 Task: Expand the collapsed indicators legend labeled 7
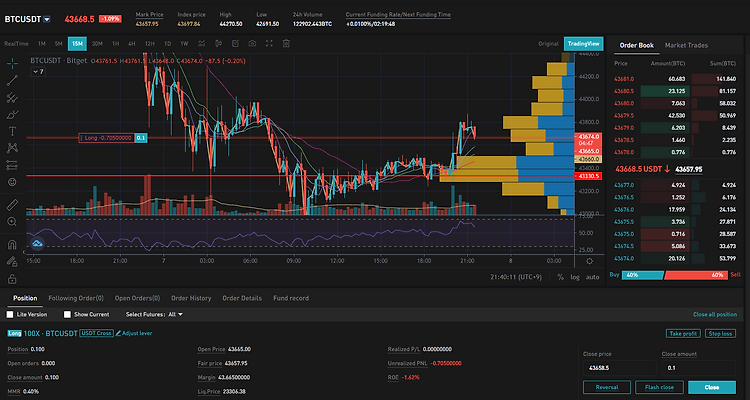click(x=38, y=71)
